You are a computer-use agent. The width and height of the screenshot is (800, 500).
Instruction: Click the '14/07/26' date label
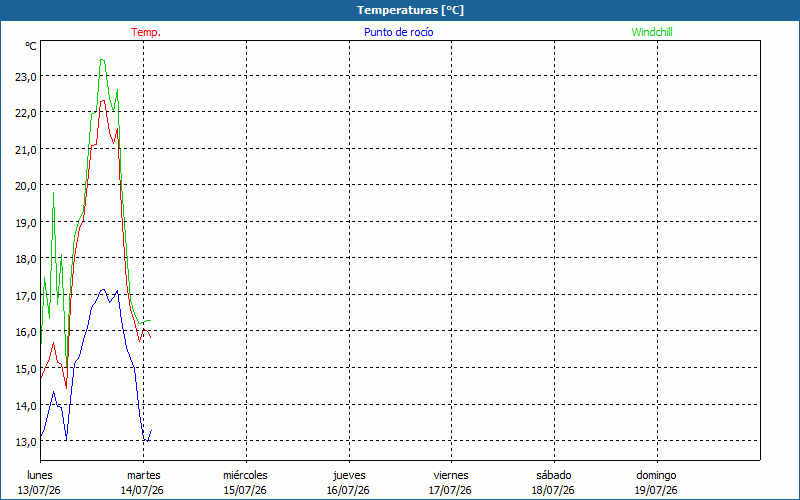pyautogui.click(x=142, y=490)
